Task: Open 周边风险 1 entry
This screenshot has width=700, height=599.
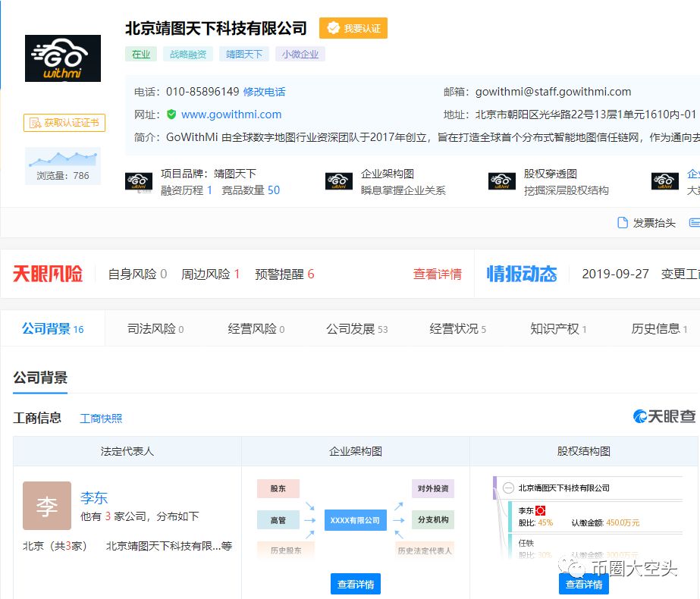Action: (x=211, y=274)
